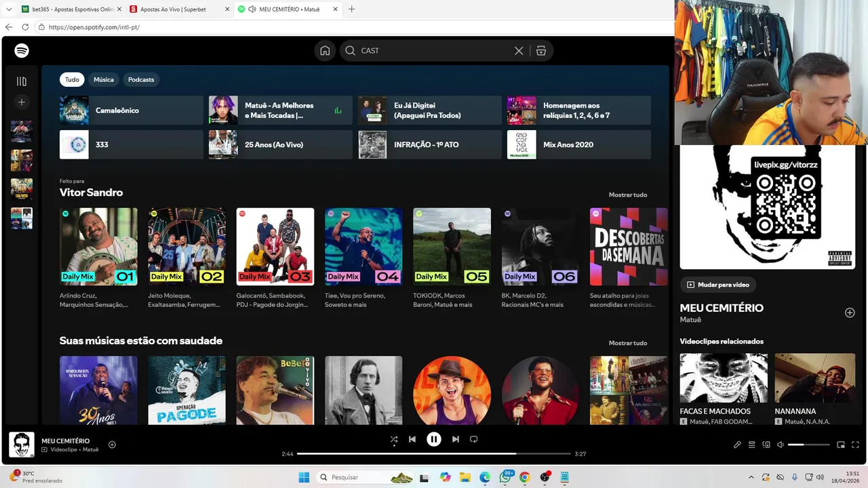Open Eu Já Digitei shortcut card
This screenshot has height=488, width=868.
(430, 110)
